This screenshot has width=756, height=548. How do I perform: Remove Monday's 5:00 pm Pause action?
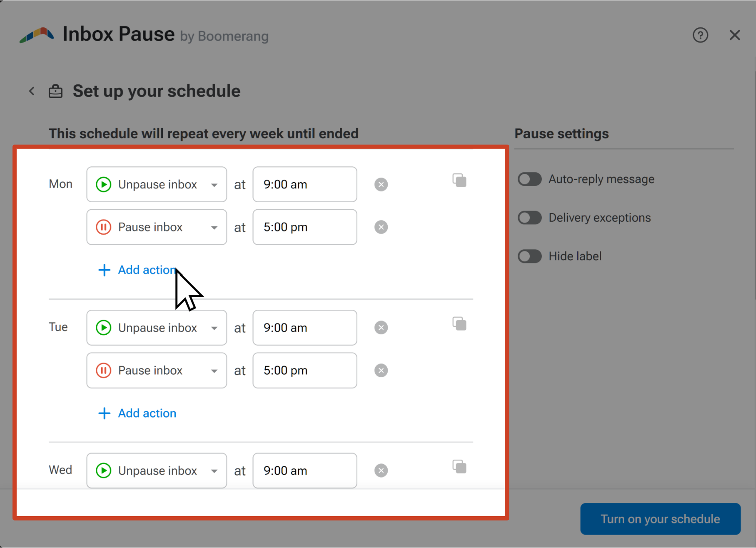(x=381, y=227)
